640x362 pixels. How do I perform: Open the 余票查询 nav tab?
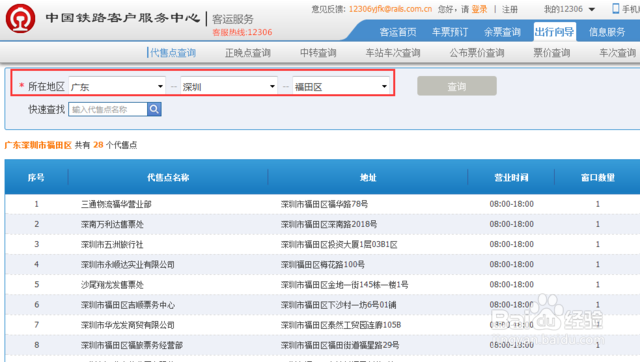502,32
